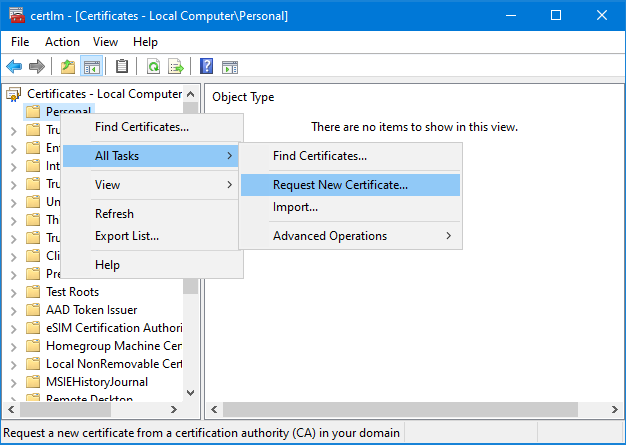Click tree pane horizontal scroll left arrow
Screen dimensions: 626x445
click(x=11, y=409)
